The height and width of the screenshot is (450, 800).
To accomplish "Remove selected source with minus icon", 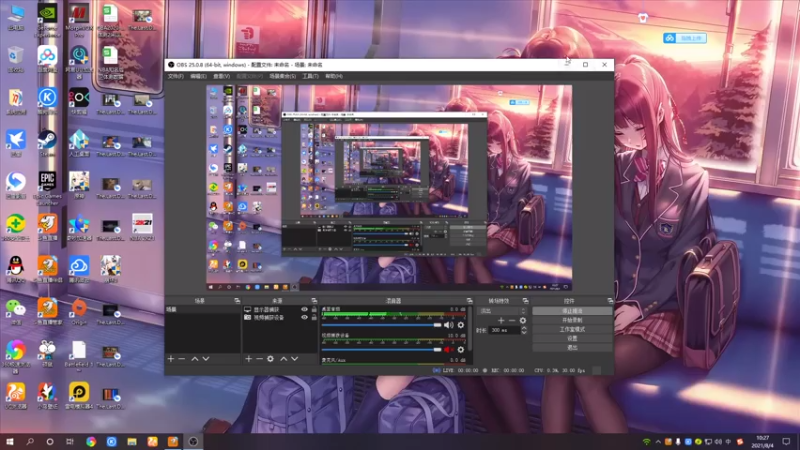I will click(x=259, y=359).
